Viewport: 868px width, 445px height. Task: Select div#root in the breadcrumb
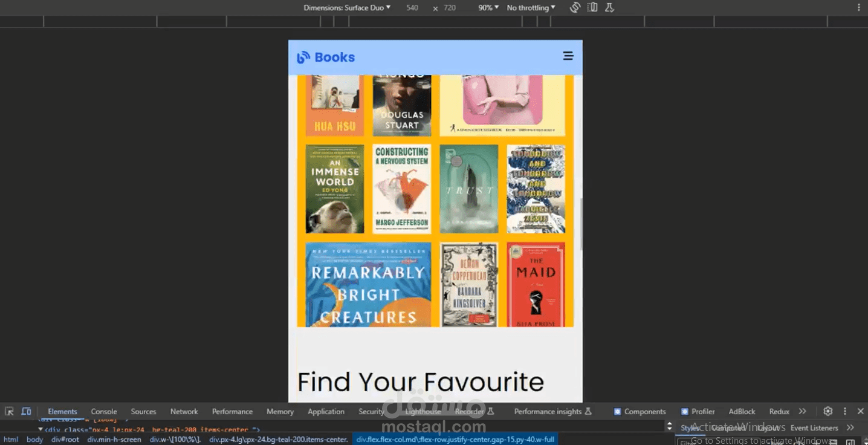[x=65, y=440]
